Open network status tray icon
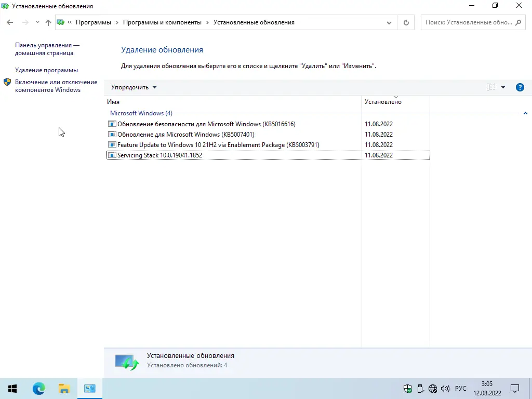The image size is (532, 399). coord(433,389)
